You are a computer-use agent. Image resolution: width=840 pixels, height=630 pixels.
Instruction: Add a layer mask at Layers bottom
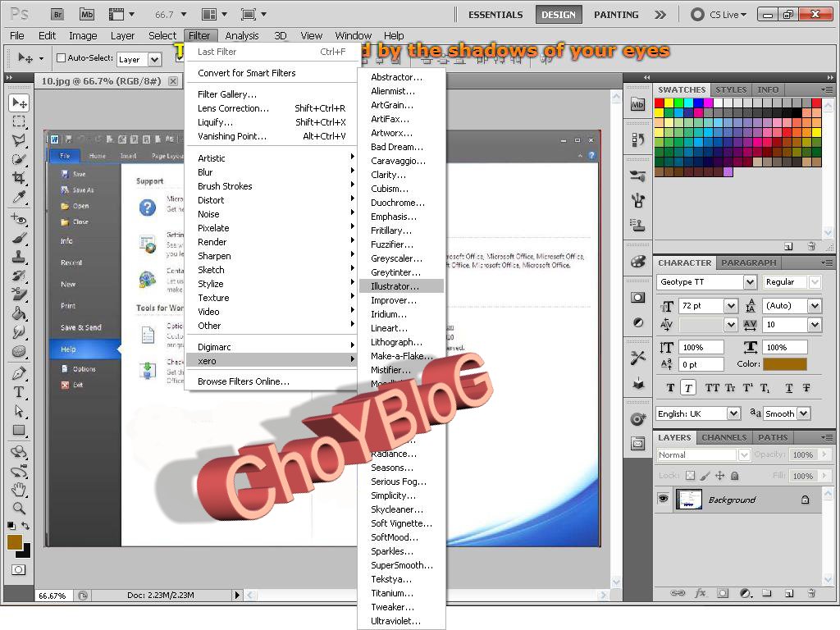pyautogui.click(x=723, y=593)
